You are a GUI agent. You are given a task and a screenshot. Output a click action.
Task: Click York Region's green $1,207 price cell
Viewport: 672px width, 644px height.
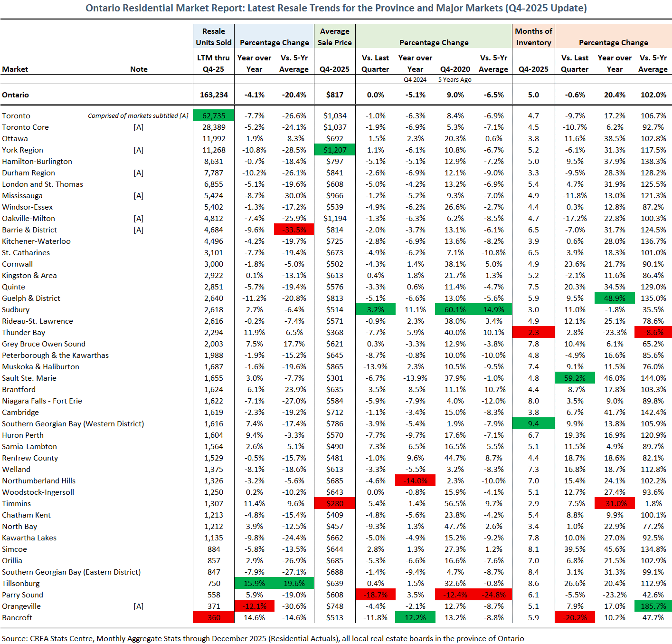click(335, 150)
